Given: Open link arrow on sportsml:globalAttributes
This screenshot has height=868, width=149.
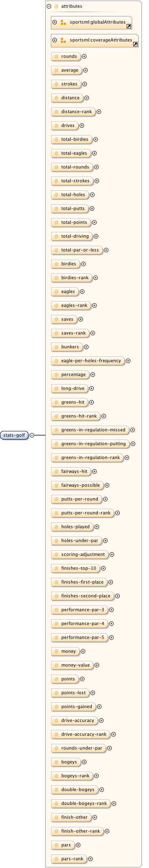Looking at the screenshot, I should (x=129, y=26).
